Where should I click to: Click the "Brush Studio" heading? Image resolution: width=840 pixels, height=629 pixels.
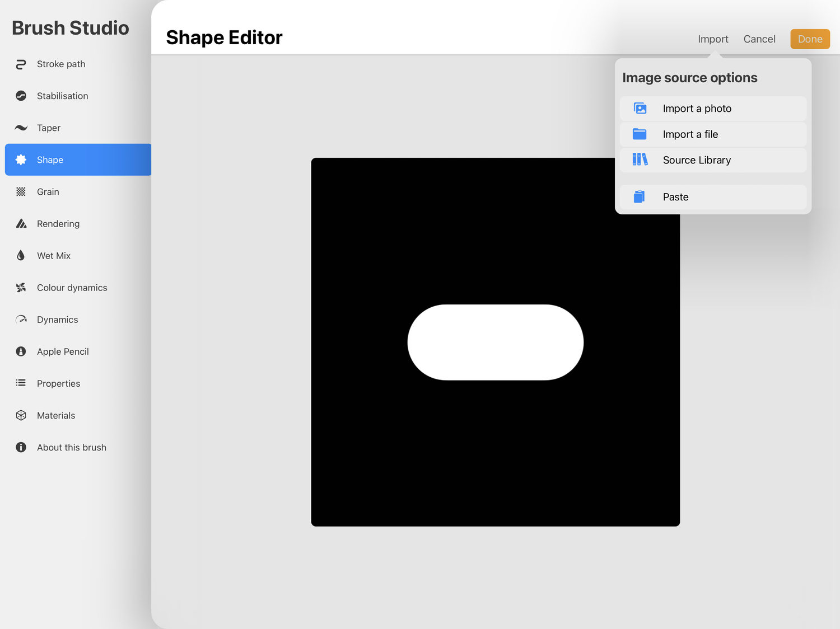71,28
